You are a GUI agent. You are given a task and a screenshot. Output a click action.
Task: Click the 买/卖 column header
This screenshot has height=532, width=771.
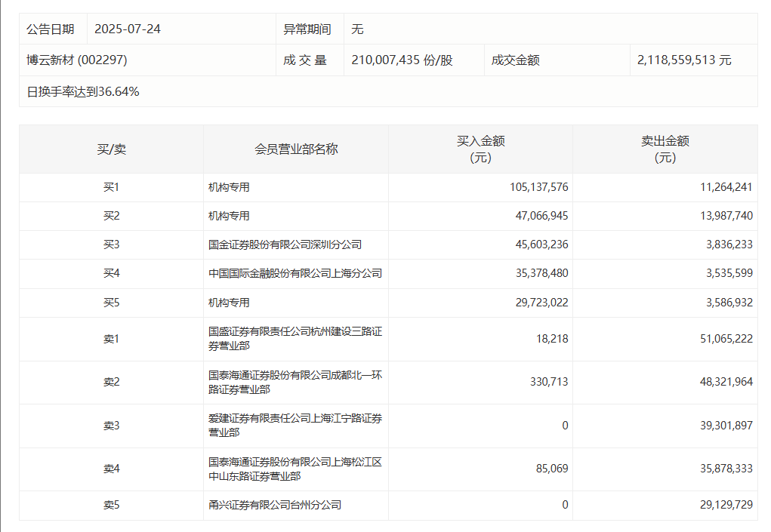pyautogui.click(x=111, y=149)
